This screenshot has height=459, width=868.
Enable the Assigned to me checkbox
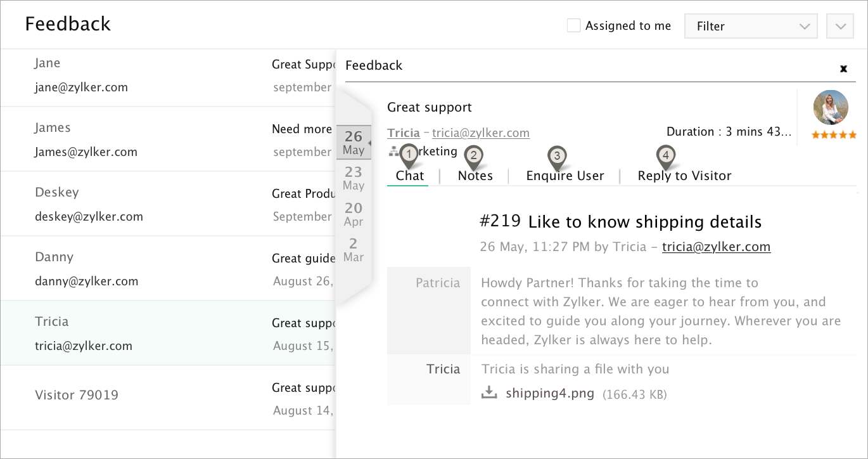coord(573,26)
